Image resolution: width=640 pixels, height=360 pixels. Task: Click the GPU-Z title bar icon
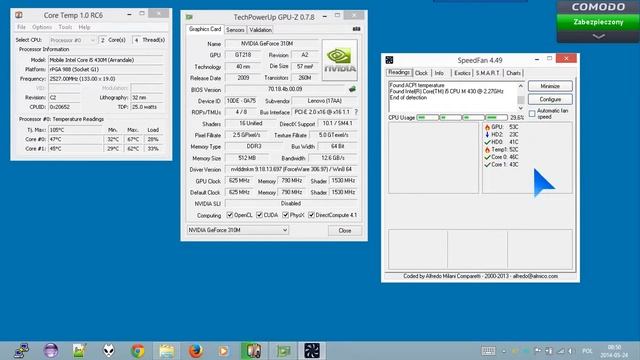(189, 17)
